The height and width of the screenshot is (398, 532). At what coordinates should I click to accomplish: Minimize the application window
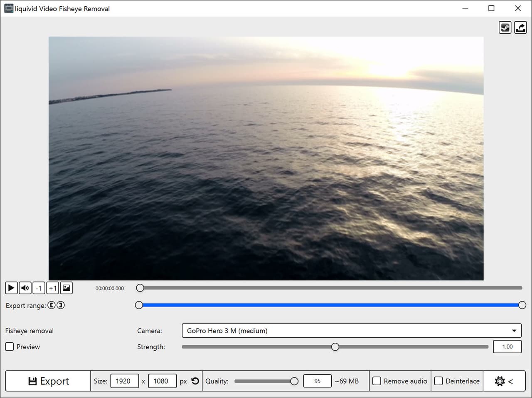465,8
